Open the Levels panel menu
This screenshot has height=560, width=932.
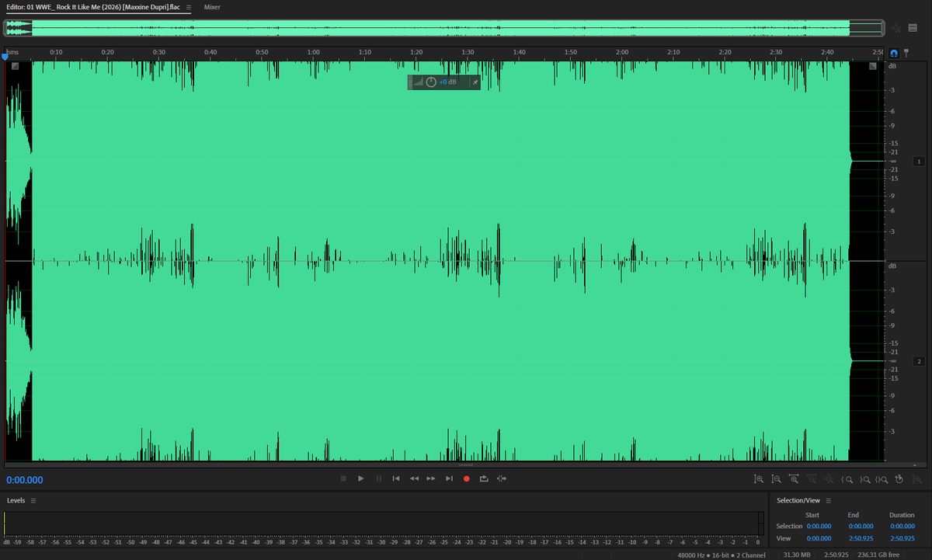tap(33, 500)
